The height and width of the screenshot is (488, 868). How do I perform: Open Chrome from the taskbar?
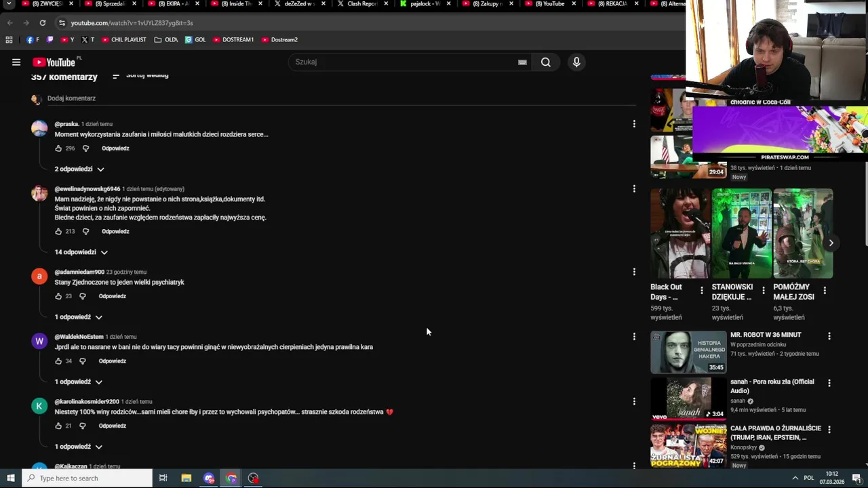[x=231, y=479]
